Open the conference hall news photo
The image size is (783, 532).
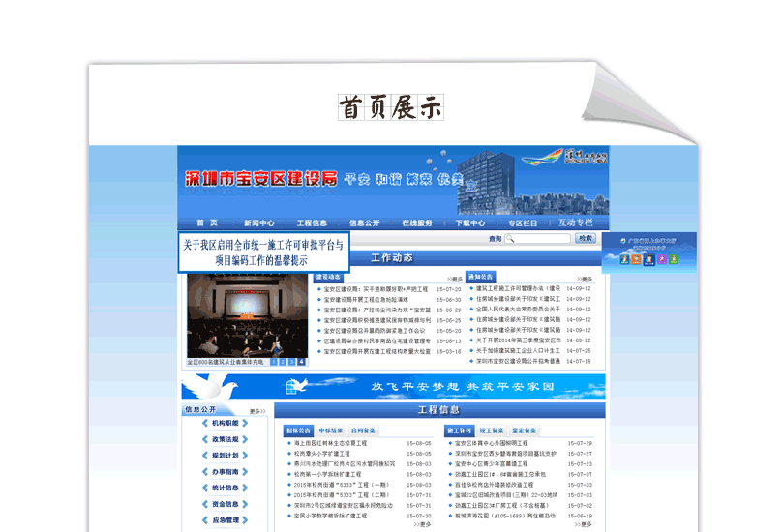pos(246,314)
